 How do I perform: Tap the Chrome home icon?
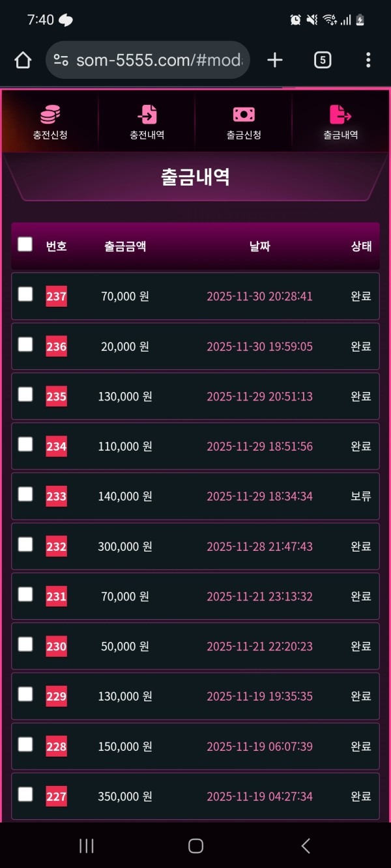pos(23,60)
